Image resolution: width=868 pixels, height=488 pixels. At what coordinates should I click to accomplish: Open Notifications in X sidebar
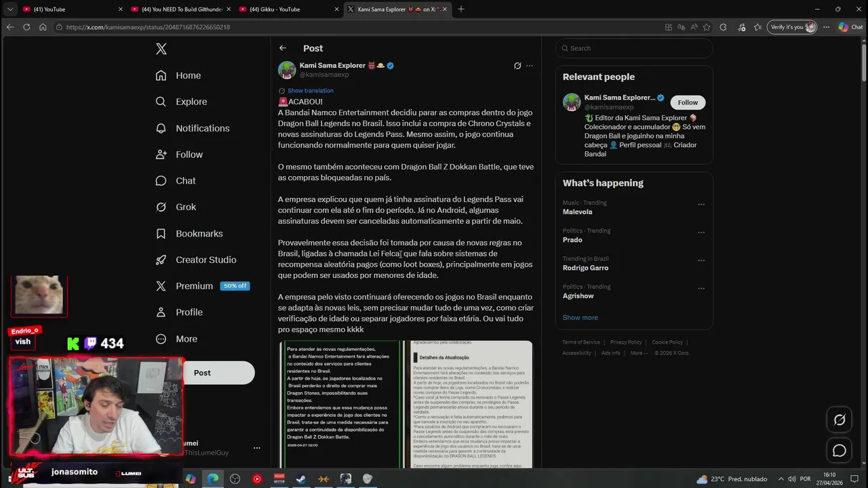point(193,128)
